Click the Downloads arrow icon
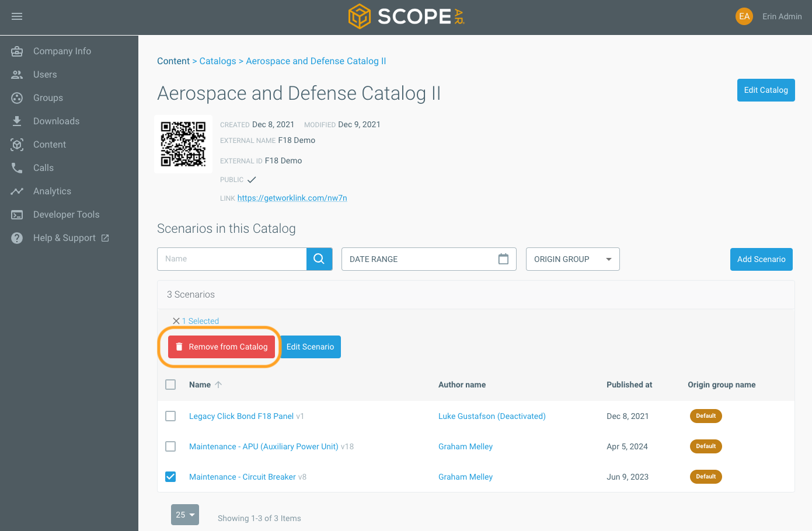Screen dimensions: 812x531 click(17, 121)
